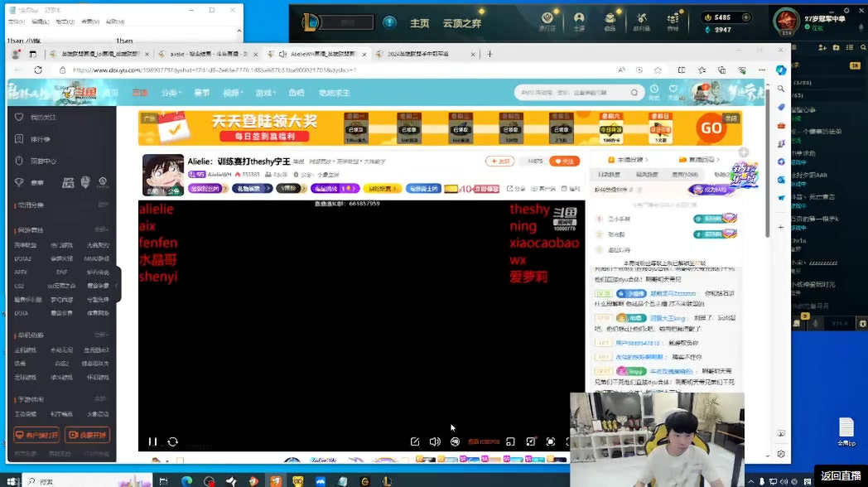The height and width of the screenshot is (487, 868).
Task: Click 返回直播 at bottom right
Action: pyautogui.click(x=841, y=475)
